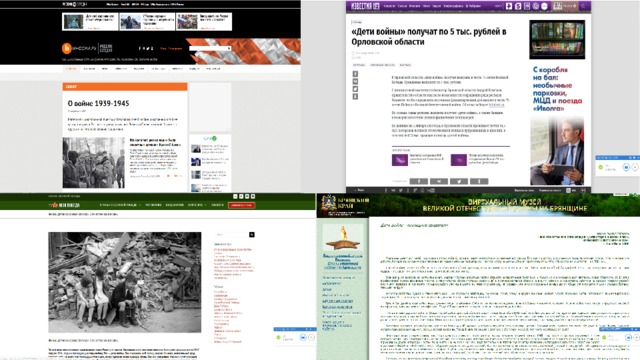Click the search field in the Inosmi header
640x360 pixels.
point(210,49)
